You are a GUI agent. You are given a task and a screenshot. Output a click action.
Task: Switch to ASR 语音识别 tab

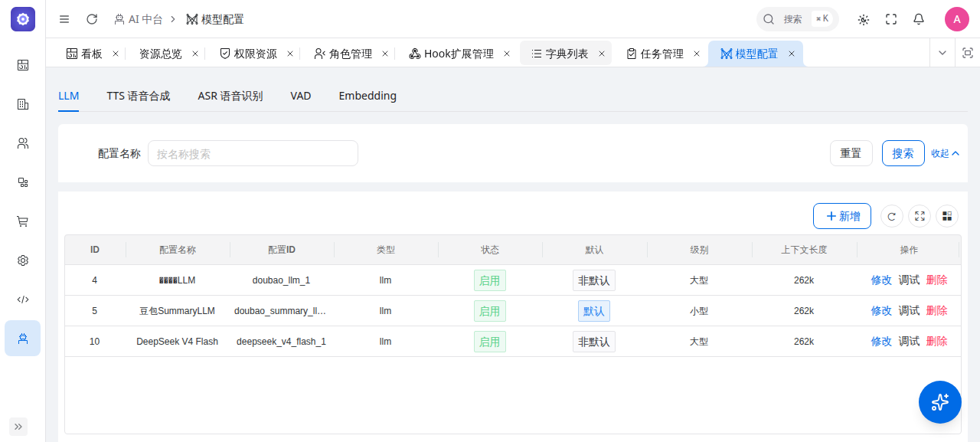(230, 96)
